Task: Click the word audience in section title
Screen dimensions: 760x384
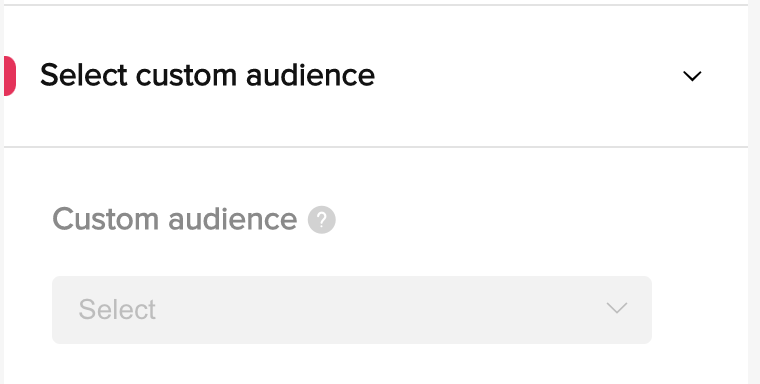Action: pos(310,76)
